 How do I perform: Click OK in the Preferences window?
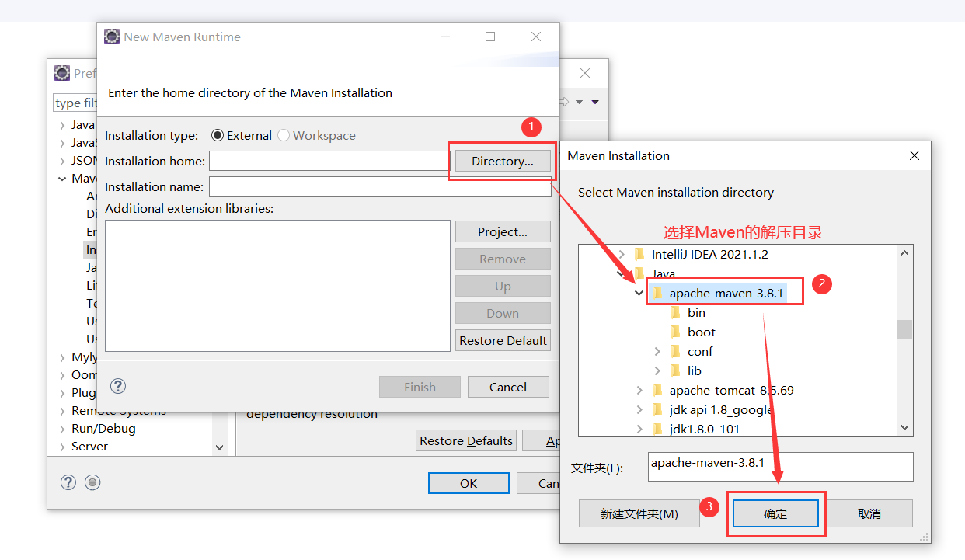pyautogui.click(x=469, y=483)
